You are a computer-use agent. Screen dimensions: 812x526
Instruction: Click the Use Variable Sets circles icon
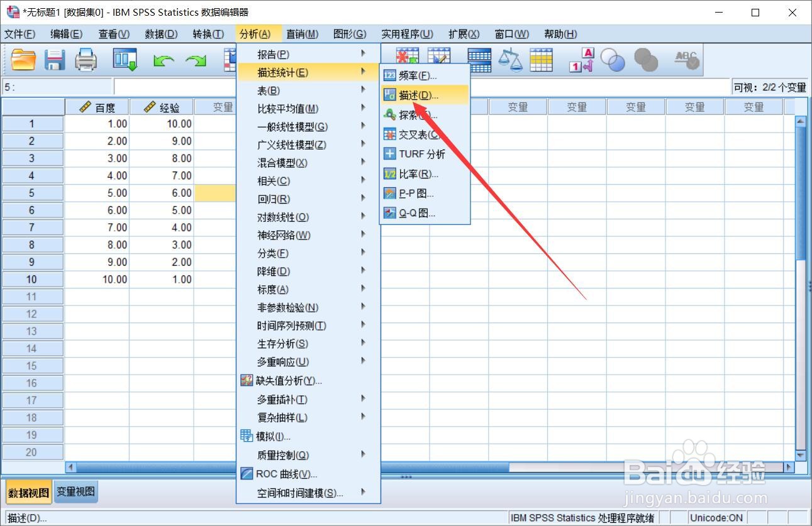click(613, 60)
